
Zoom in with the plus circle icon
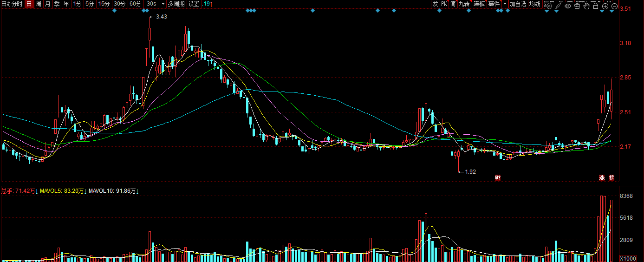605,6
